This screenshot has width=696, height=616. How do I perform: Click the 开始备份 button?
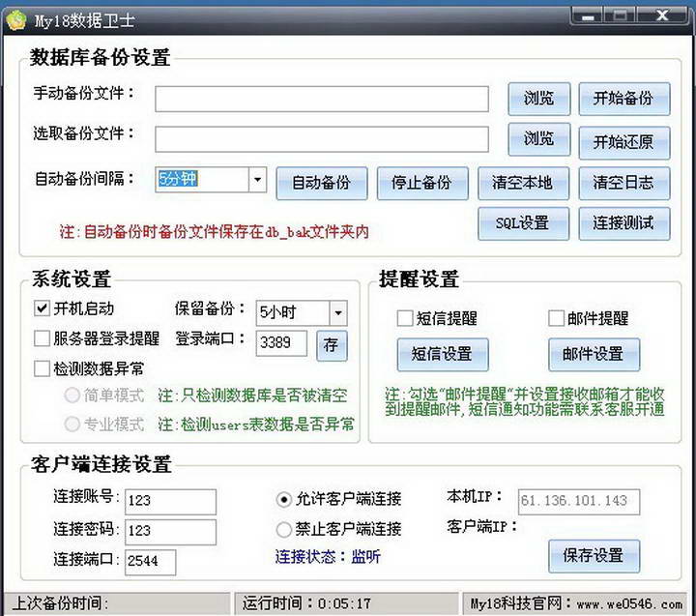pyautogui.click(x=623, y=99)
